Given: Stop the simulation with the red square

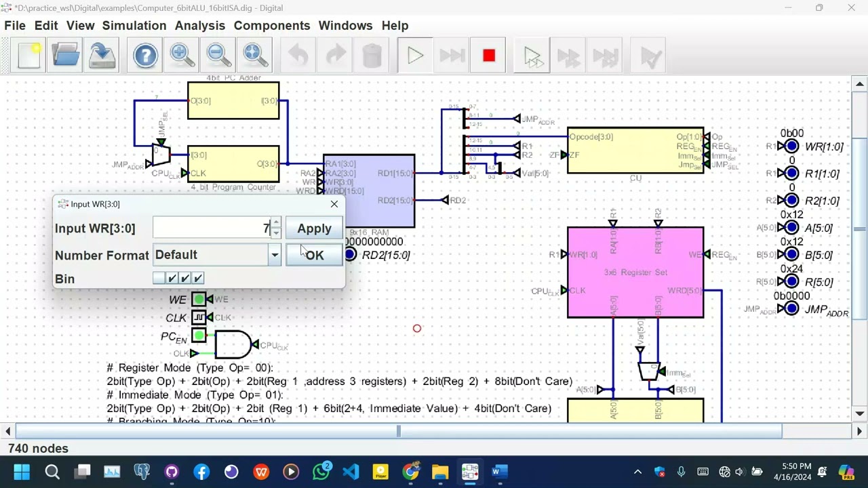Looking at the screenshot, I should 488,56.
